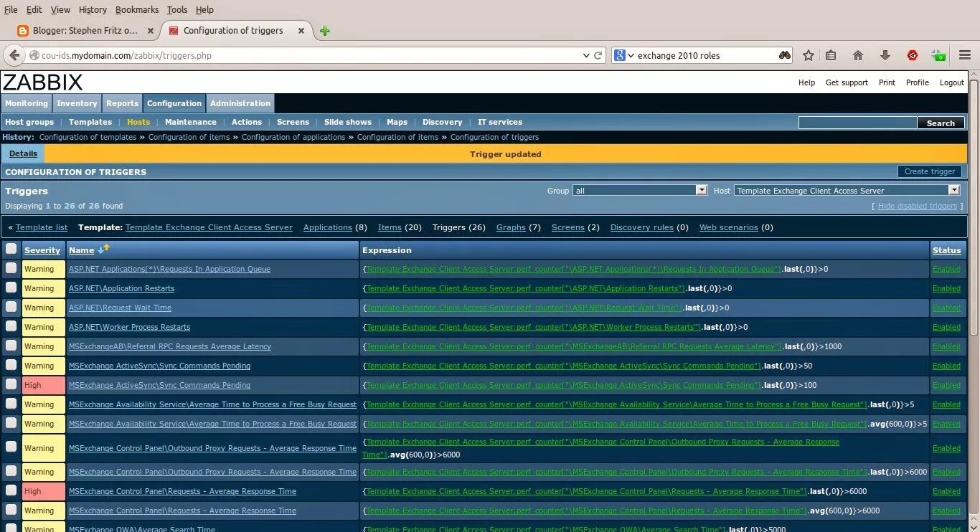980x532 pixels.
Task: Sort the table by Severity header
Action: (42, 250)
